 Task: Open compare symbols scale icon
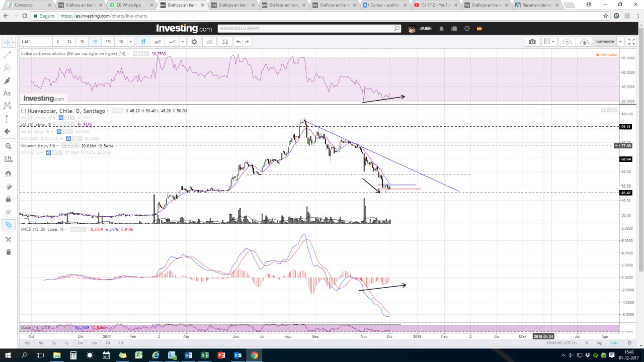[x=225, y=42]
